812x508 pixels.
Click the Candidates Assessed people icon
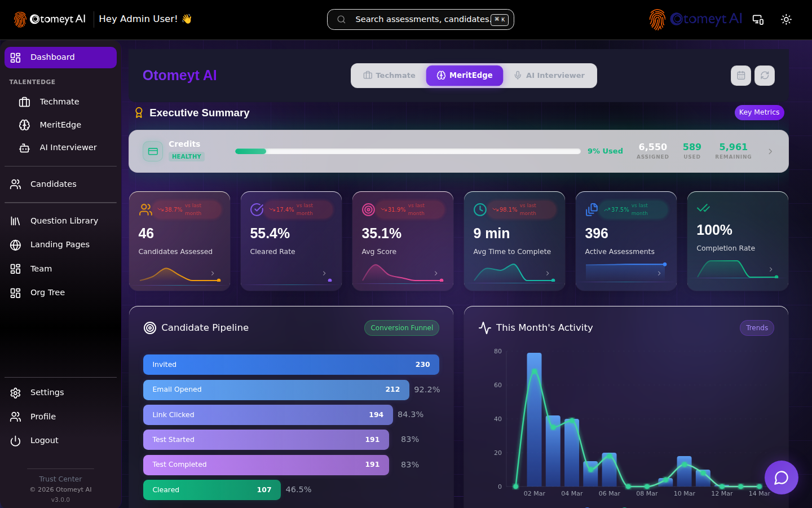click(x=145, y=209)
